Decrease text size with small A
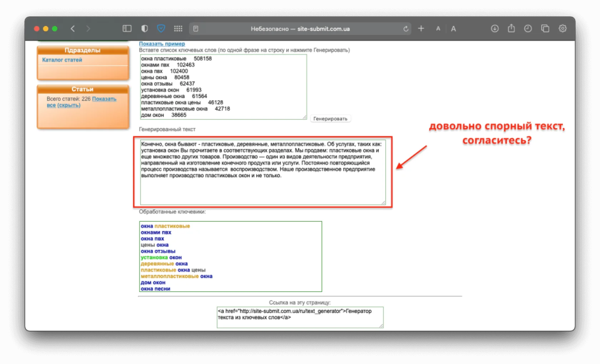Image resolution: width=600 pixels, height=364 pixels. 438,29
